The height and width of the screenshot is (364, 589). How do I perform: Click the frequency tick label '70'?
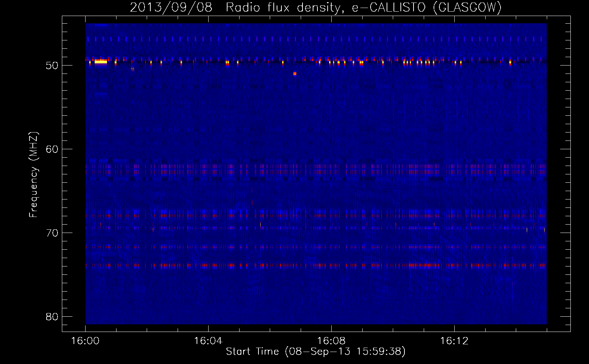click(52, 233)
